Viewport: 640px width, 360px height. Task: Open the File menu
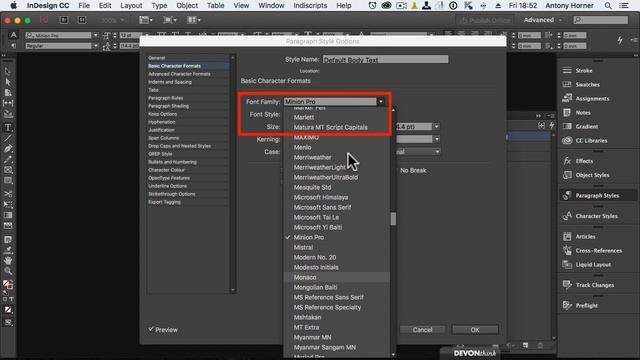point(84,6)
